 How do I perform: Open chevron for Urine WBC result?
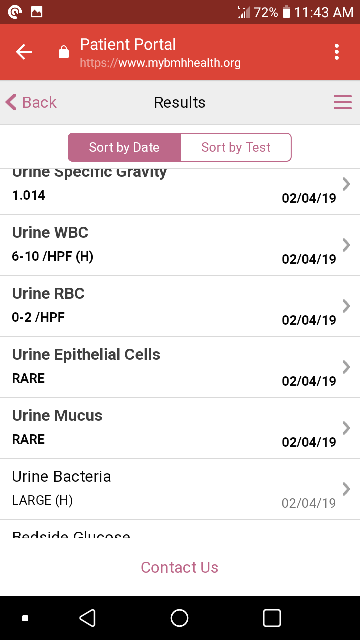point(346,245)
